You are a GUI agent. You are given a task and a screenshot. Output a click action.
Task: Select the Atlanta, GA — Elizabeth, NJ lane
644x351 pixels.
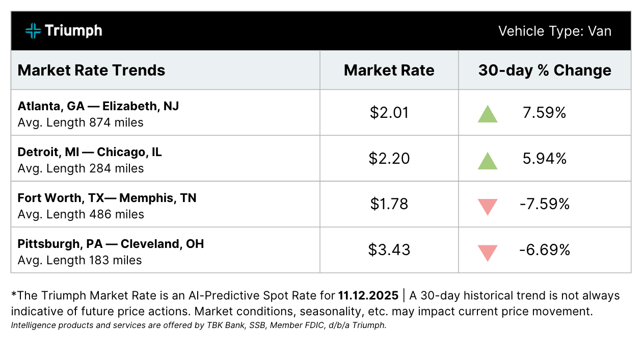[98, 106]
